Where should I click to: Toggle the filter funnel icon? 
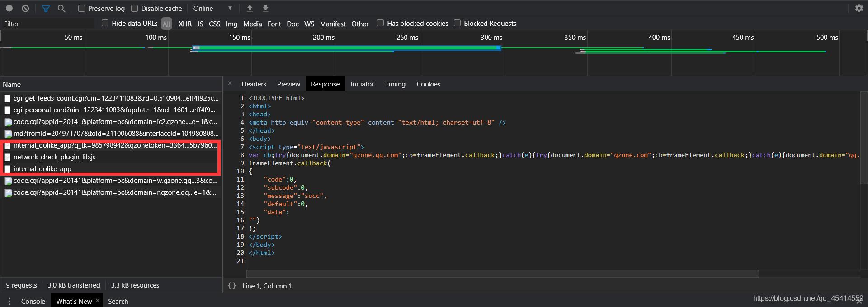[46, 8]
